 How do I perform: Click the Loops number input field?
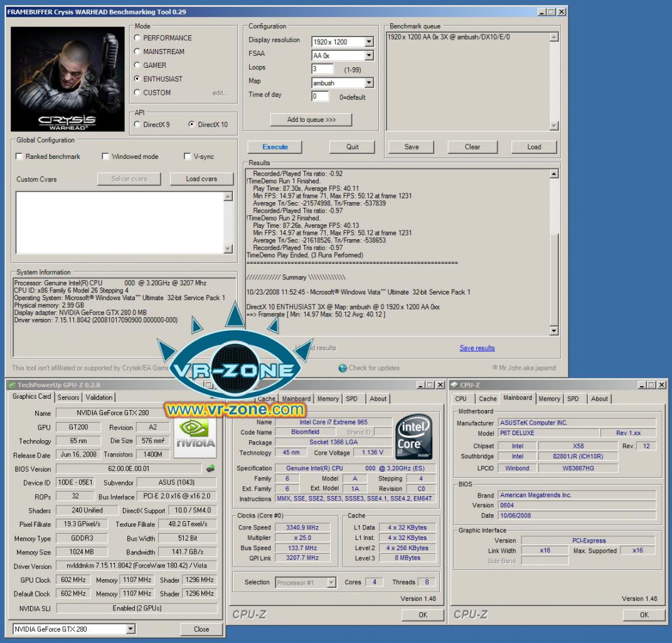pyautogui.click(x=323, y=68)
